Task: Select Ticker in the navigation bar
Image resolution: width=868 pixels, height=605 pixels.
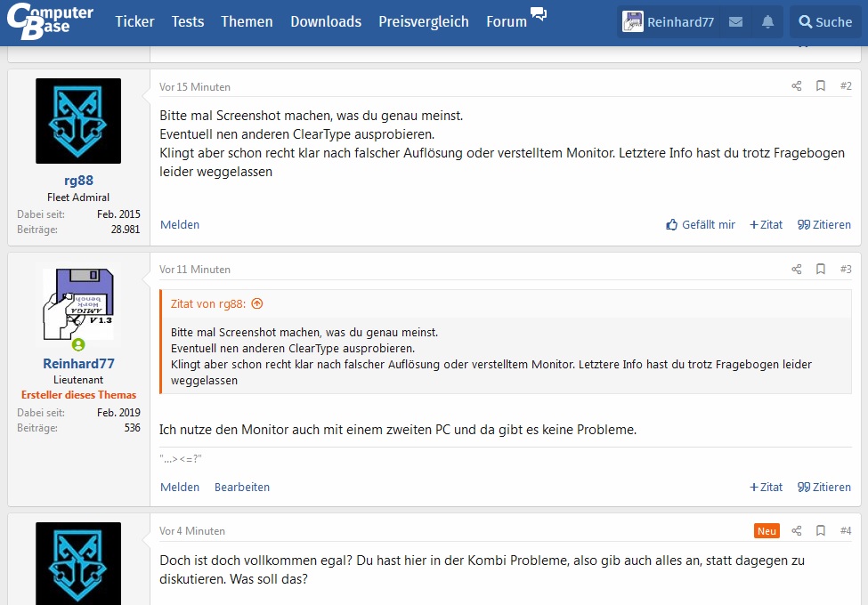Action: tap(134, 21)
